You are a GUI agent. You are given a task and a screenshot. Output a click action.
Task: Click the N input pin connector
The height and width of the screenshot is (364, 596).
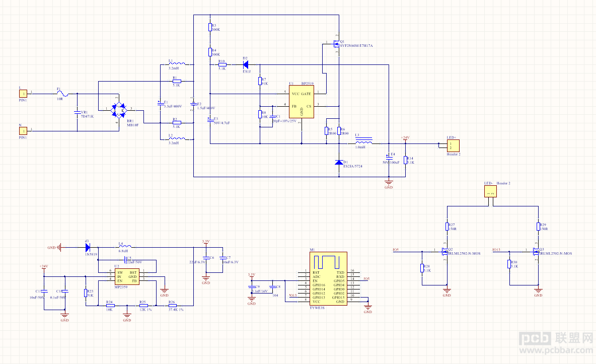tap(23, 131)
